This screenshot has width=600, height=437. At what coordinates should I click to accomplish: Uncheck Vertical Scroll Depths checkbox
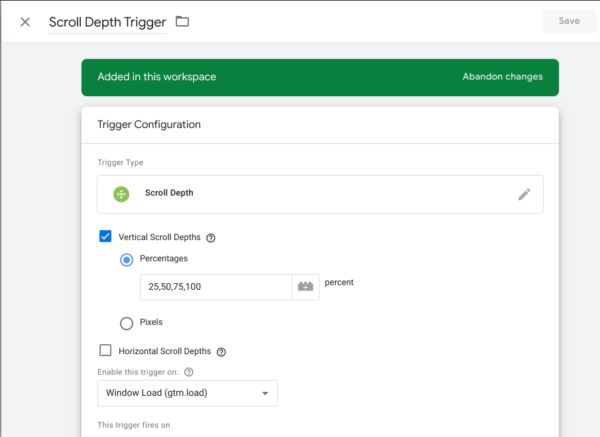(105, 237)
